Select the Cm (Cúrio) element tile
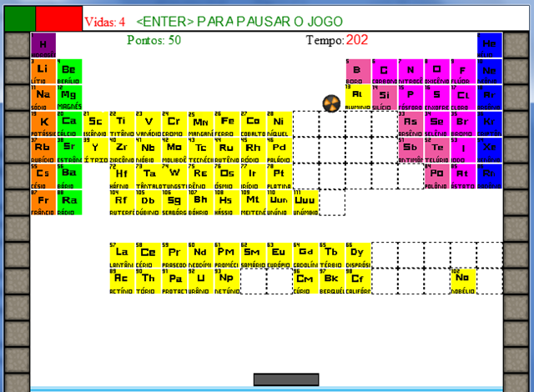The height and width of the screenshot is (392, 534). [305, 280]
